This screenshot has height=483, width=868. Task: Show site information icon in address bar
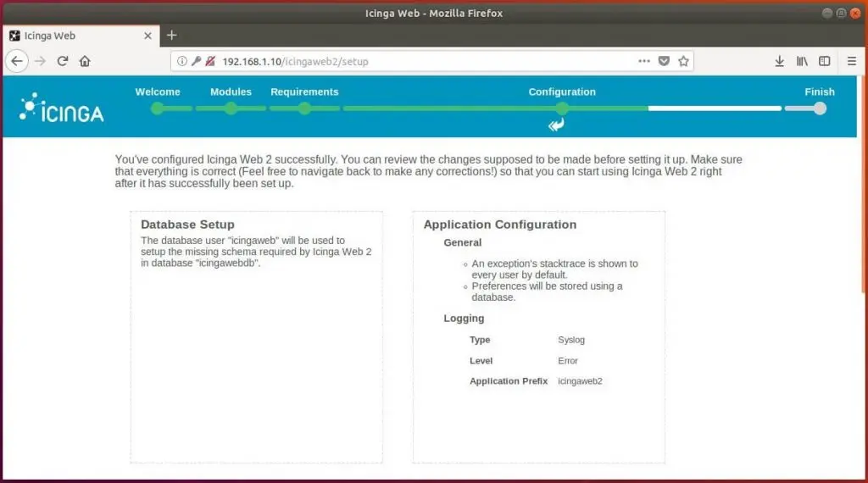point(181,61)
